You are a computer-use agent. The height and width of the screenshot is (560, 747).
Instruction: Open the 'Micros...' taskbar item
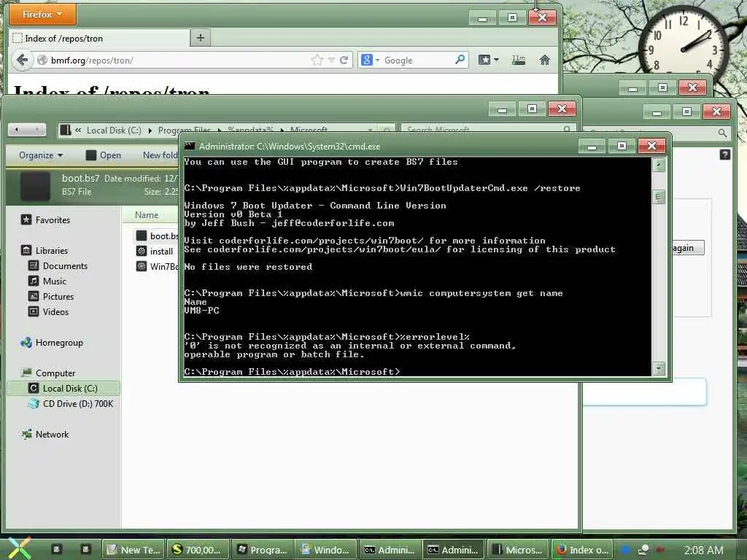point(517,550)
